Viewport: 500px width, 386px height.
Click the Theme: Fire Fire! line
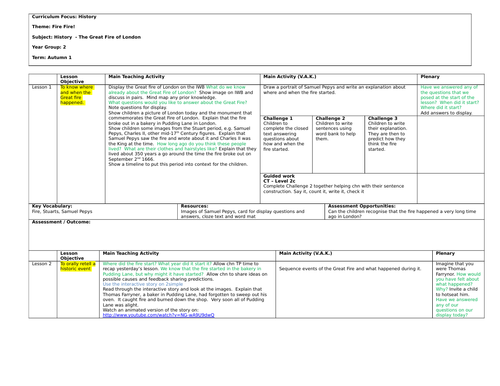pos(54,27)
